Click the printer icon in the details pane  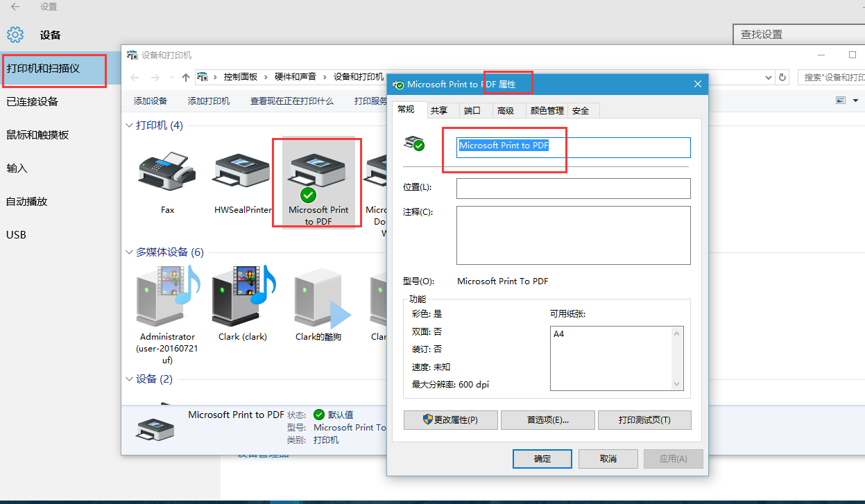pyautogui.click(x=155, y=429)
